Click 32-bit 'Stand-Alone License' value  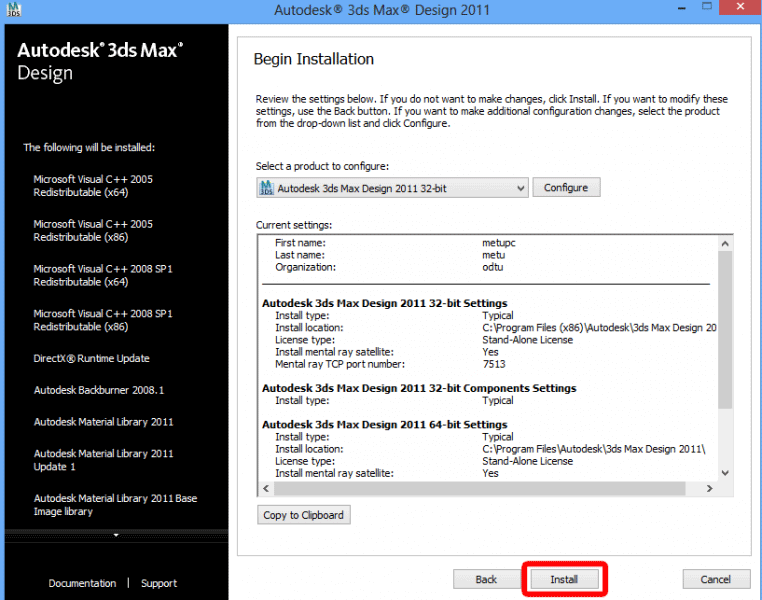point(527,340)
